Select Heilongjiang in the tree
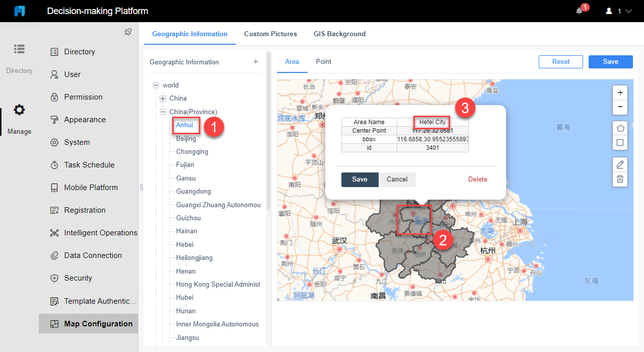Viewport: 644px width, 352px height. click(194, 257)
